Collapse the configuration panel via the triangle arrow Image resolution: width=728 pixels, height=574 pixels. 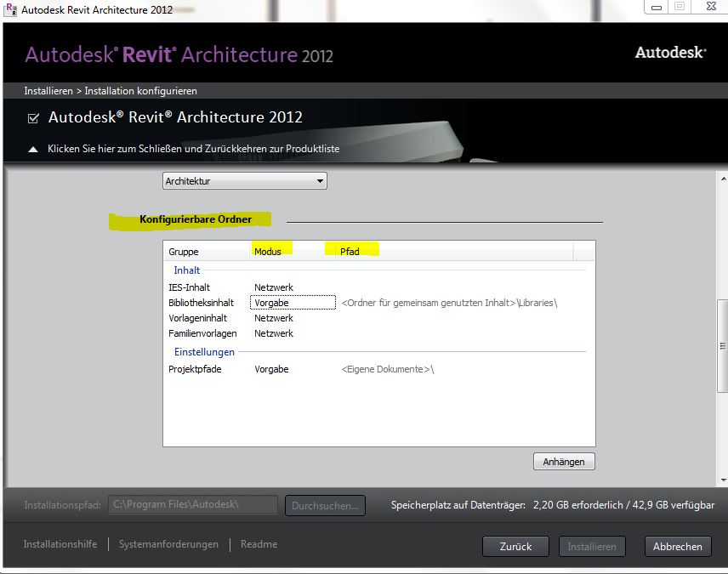33,149
